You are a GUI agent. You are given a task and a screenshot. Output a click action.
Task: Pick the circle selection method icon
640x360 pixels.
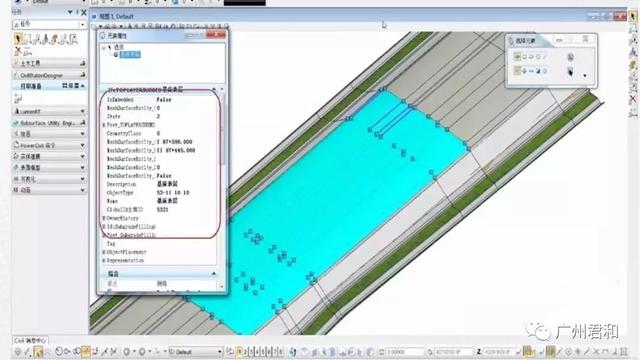coord(538,57)
